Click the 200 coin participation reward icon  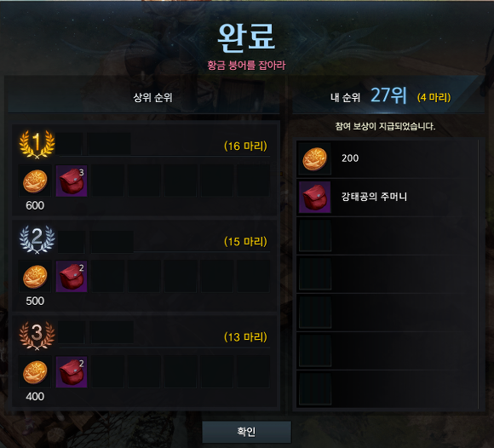(x=315, y=158)
